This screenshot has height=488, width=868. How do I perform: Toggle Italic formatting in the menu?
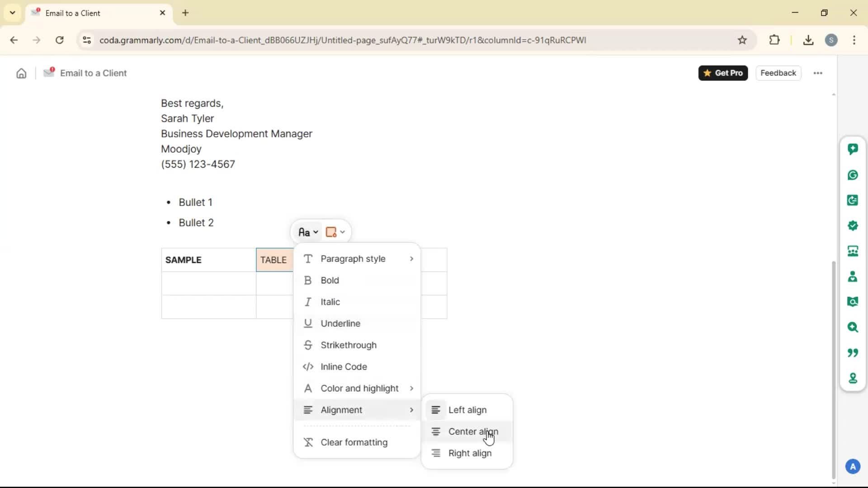[x=330, y=302]
